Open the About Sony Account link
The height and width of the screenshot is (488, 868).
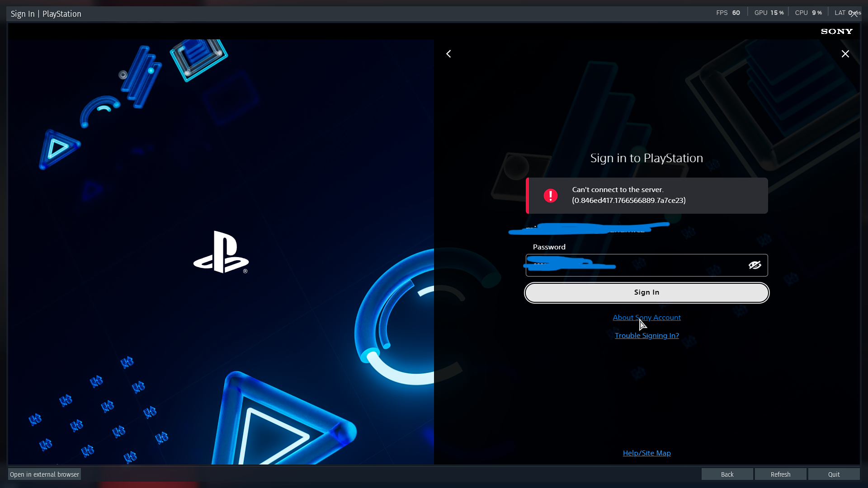pyautogui.click(x=646, y=318)
